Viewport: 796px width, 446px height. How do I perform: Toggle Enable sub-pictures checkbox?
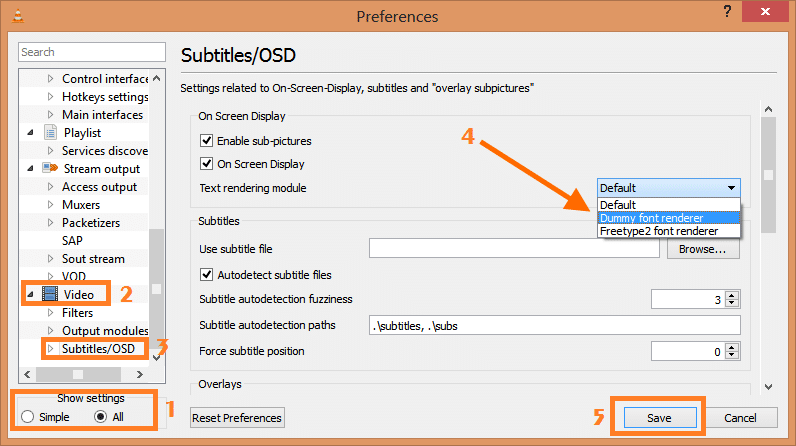point(206,141)
